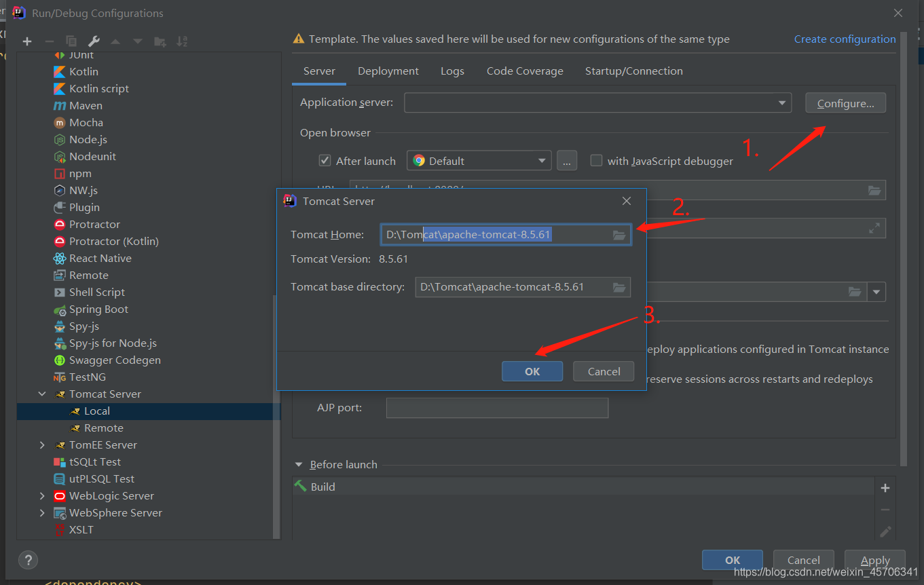Close the Tomcat Server dialog
This screenshot has height=585, width=924.
click(x=627, y=201)
